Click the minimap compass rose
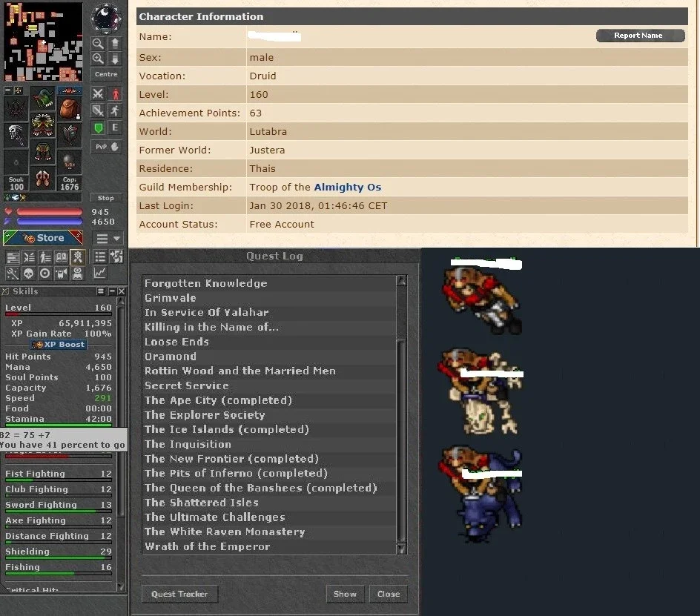This screenshot has width=700, height=616. pos(106,19)
